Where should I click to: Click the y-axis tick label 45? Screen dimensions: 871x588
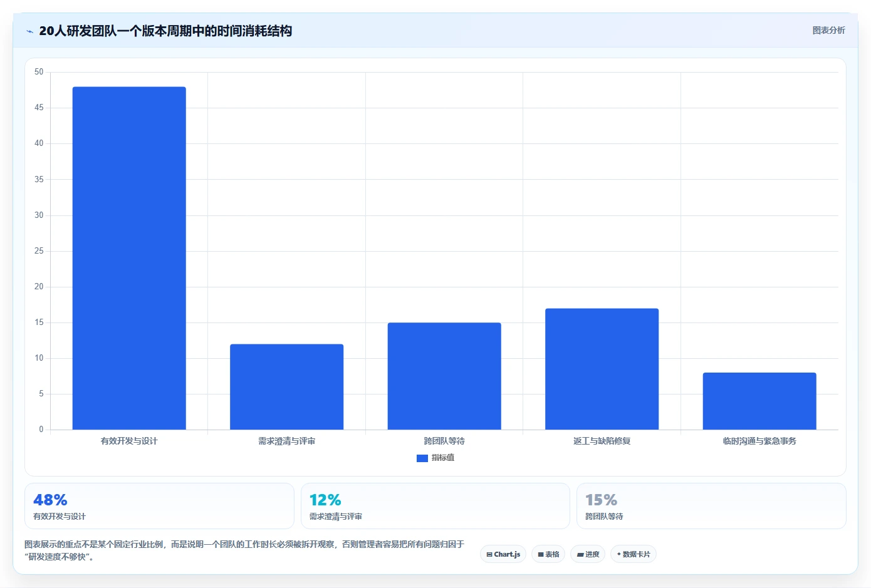[39, 108]
